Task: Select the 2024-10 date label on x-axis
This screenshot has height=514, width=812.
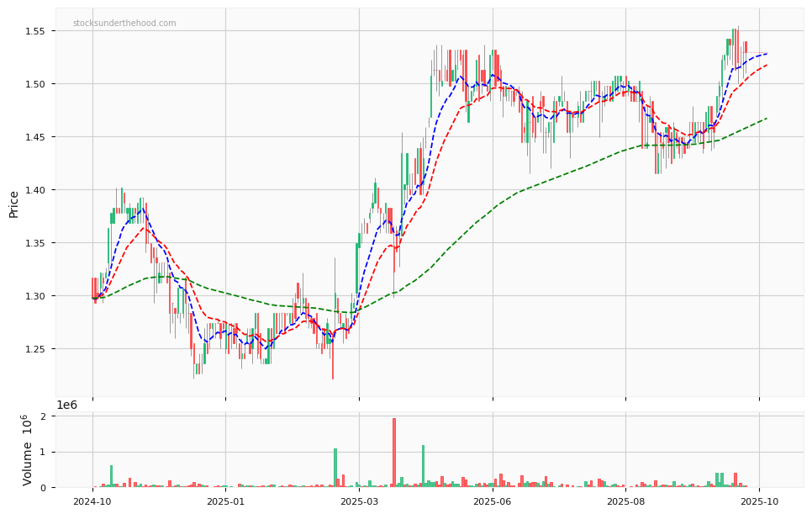Action: [x=92, y=502]
